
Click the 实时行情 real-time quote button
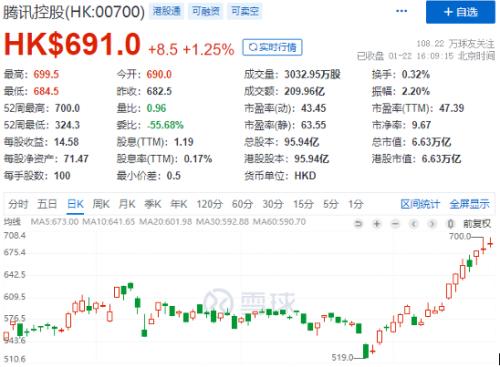[x=272, y=47]
